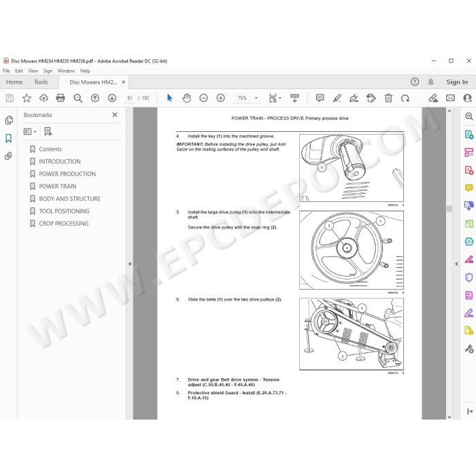Image resolution: width=476 pixels, height=476 pixels.
Task: Open the INTRODUCTION bookmark
Action: coord(60,162)
